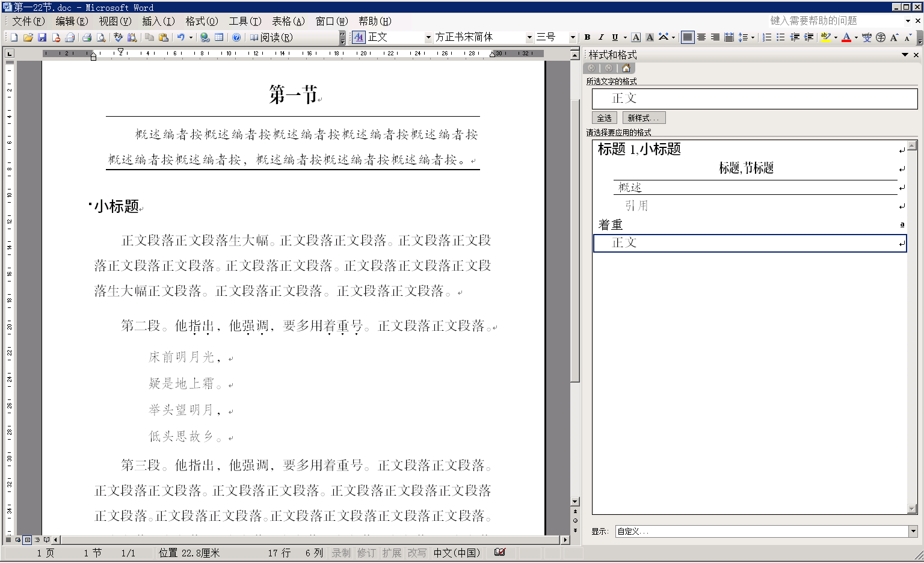Insert table using toolbar icon

(x=219, y=37)
